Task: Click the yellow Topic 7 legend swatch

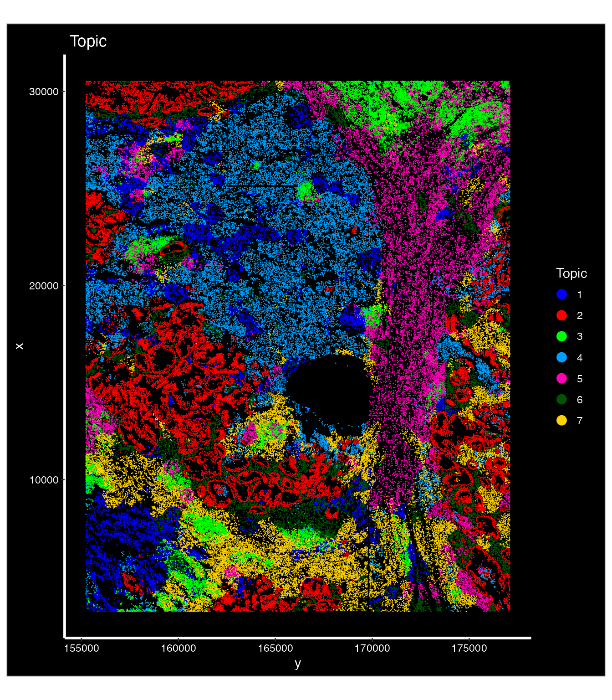Action: [x=561, y=421]
